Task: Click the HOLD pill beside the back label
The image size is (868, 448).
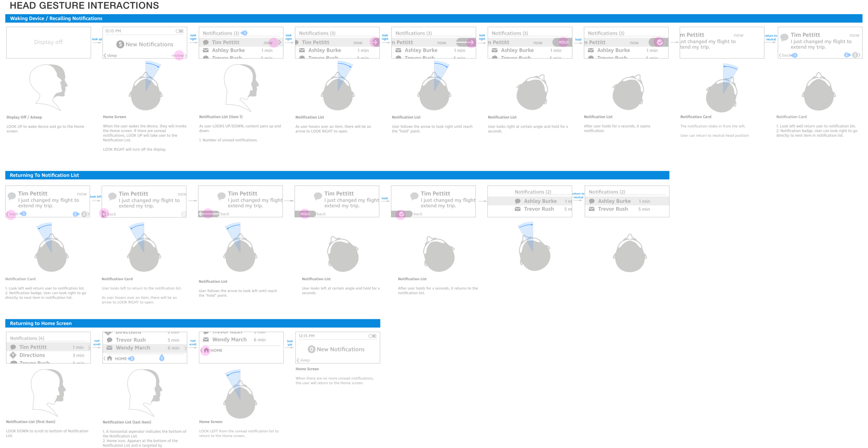Action: coord(306,214)
